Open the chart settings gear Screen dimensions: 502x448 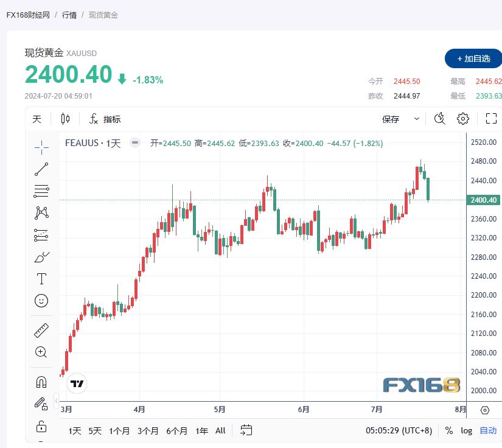point(463,119)
